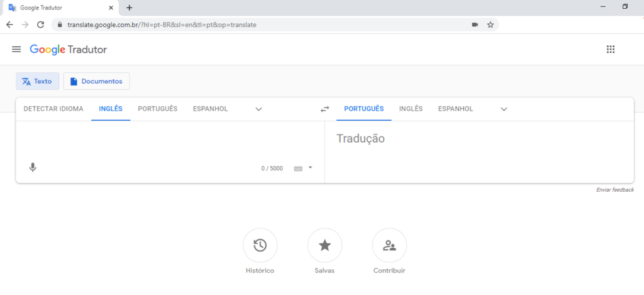The image size is (644, 295).
Task: Select Inglês as target language
Action: pos(411,109)
